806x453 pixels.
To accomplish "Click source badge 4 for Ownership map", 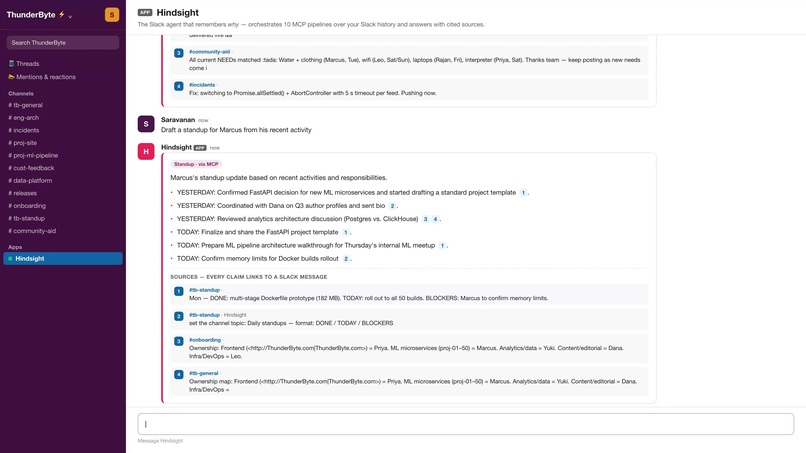I will 178,375.
